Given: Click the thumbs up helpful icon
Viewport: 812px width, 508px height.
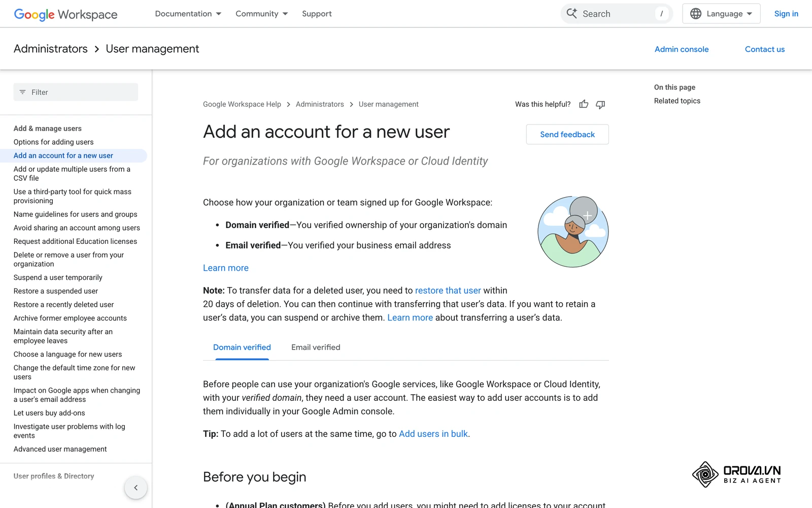Looking at the screenshot, I should tap(584, 104).
